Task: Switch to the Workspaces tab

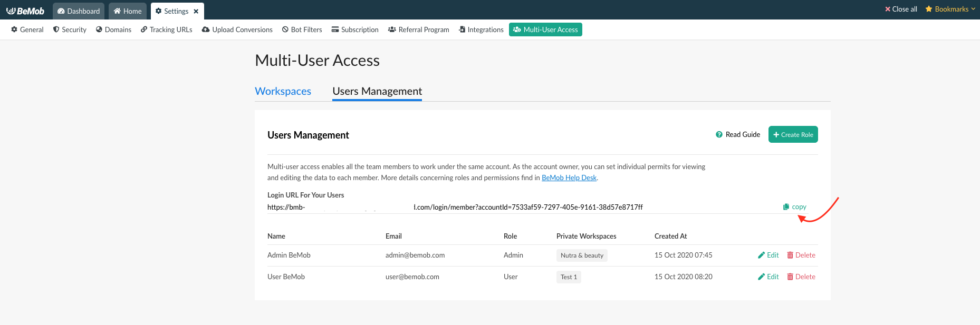Action: tap(283, 91)
